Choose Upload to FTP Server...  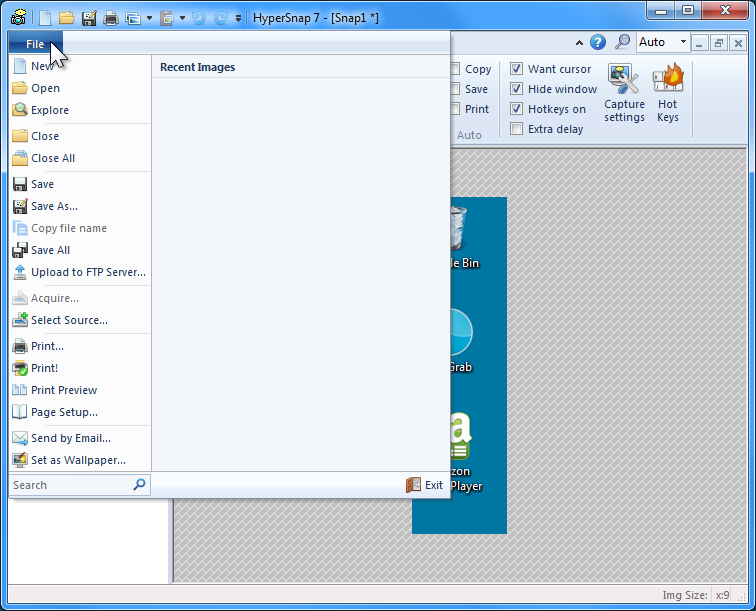88,272
